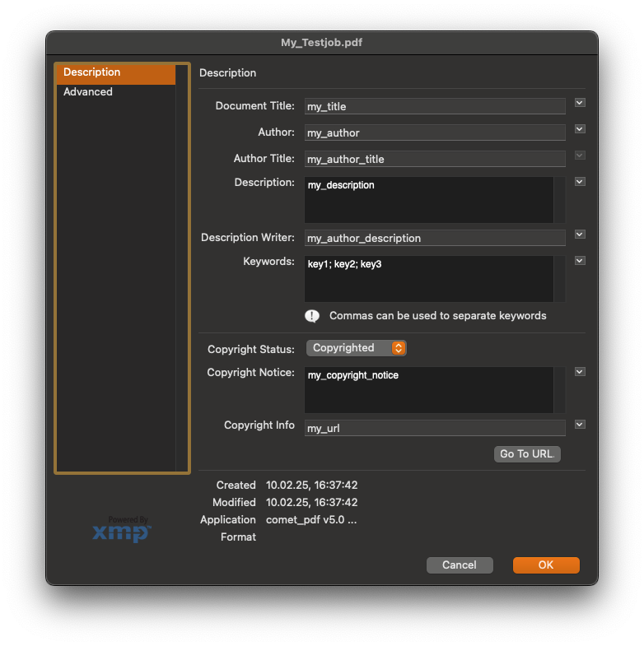
Task: Click inside the Description text area
Action: [429, 200]
